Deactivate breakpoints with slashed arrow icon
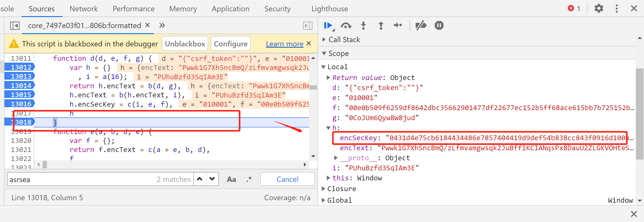This screenshot has width=644, height=222. [x=421, y=26]
